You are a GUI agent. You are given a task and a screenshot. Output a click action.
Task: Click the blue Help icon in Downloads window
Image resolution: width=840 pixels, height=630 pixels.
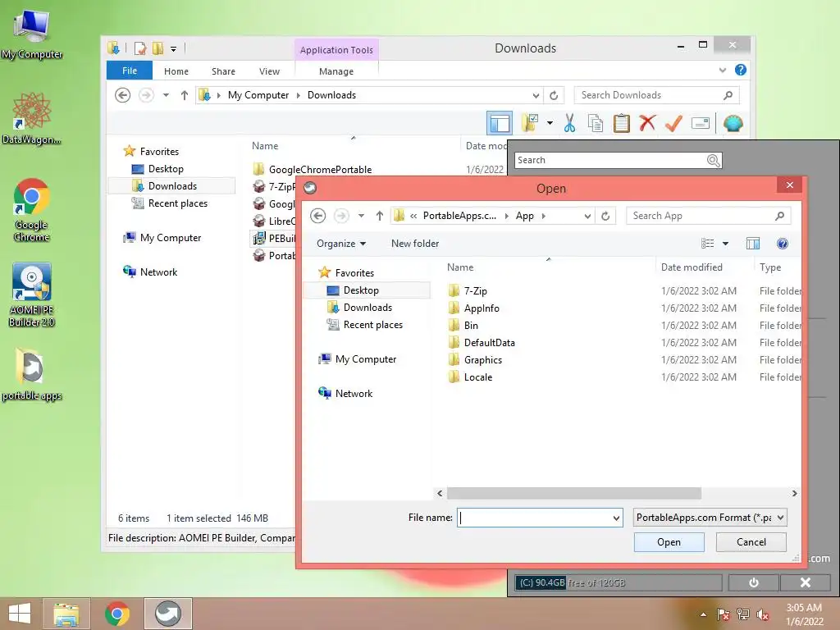tap(741, 70)
